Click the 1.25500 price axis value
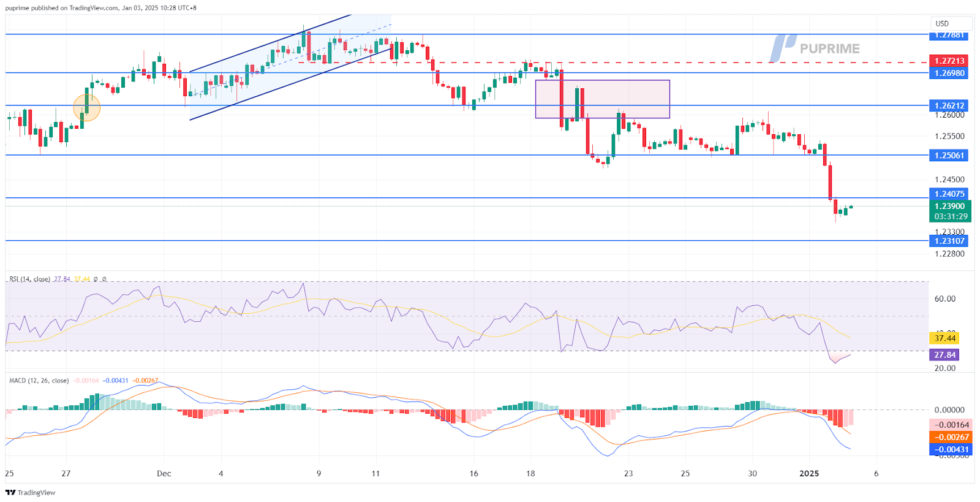 coord(949,136)
